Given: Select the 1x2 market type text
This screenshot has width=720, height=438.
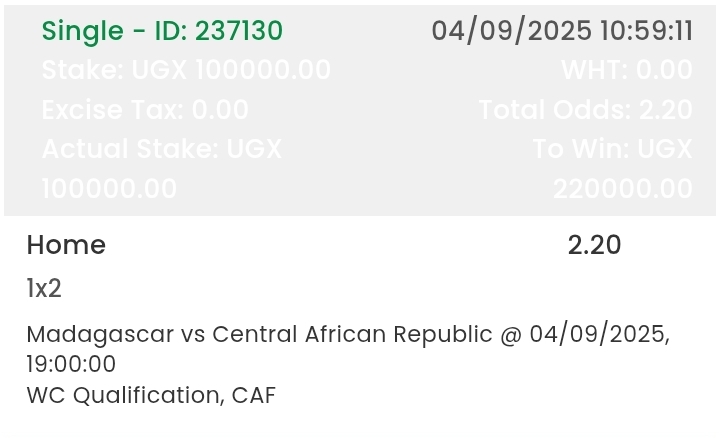Looking at the screenshot, I should click(x=44, y=288).
